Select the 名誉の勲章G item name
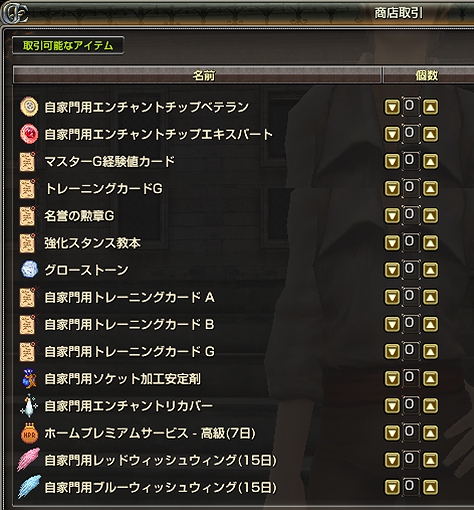The width and height of the screenshot is (474, 510). point(79,216)
